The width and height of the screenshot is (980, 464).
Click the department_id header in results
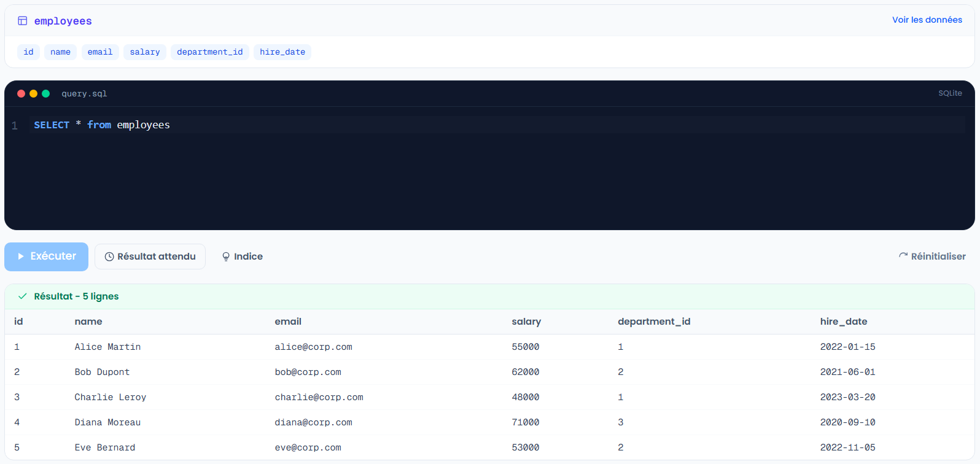pyautogui.click(x=654, y=322)
